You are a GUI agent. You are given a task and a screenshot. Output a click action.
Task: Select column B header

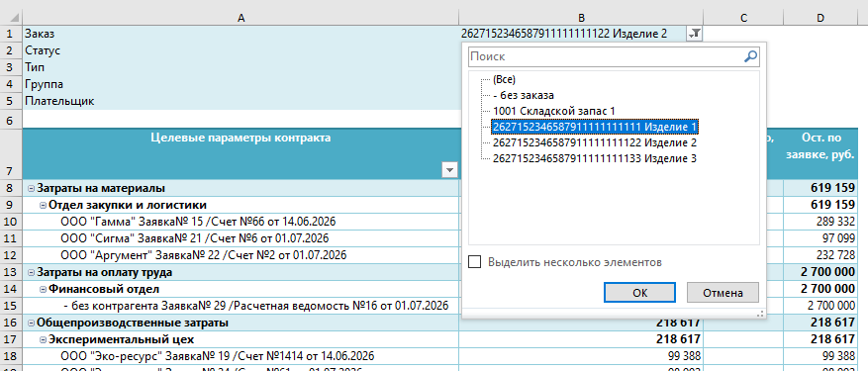(x=581, y=18)
